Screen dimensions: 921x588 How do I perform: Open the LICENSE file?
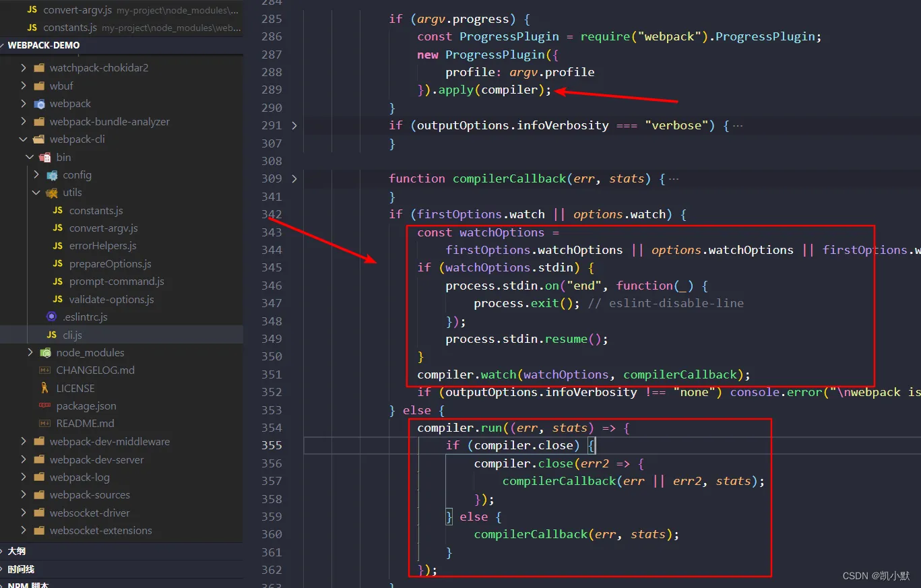(x=75, y=388)
